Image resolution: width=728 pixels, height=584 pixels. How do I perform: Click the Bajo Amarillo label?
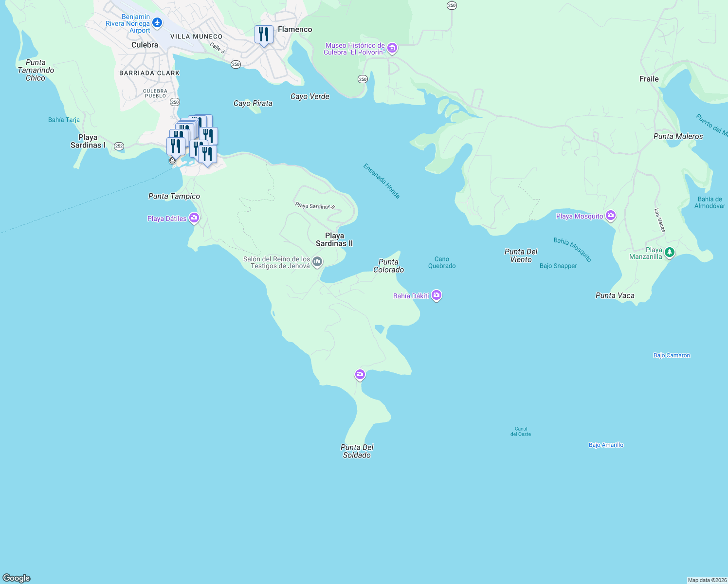coord(606,445)
